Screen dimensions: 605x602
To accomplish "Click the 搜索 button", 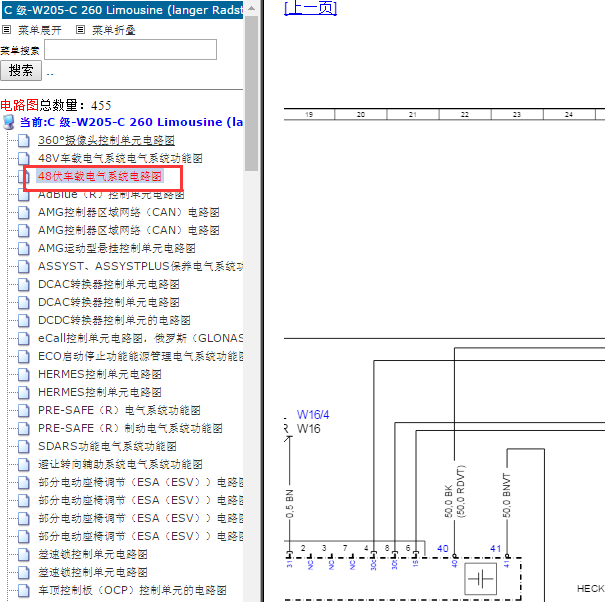I will (21, 71).
